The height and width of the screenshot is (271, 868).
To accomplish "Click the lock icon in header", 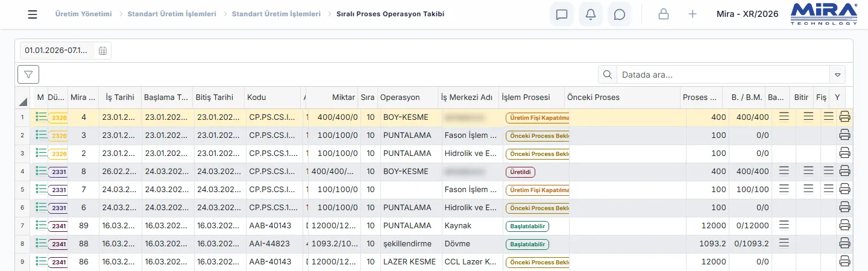I will coord(664,14).
